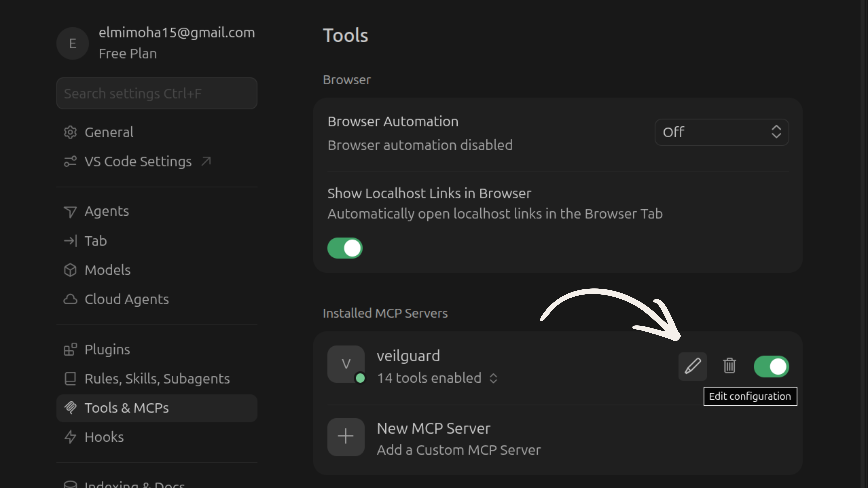Click the account avatar E
The image size is (868, 488).
click(x=72, y=43)
